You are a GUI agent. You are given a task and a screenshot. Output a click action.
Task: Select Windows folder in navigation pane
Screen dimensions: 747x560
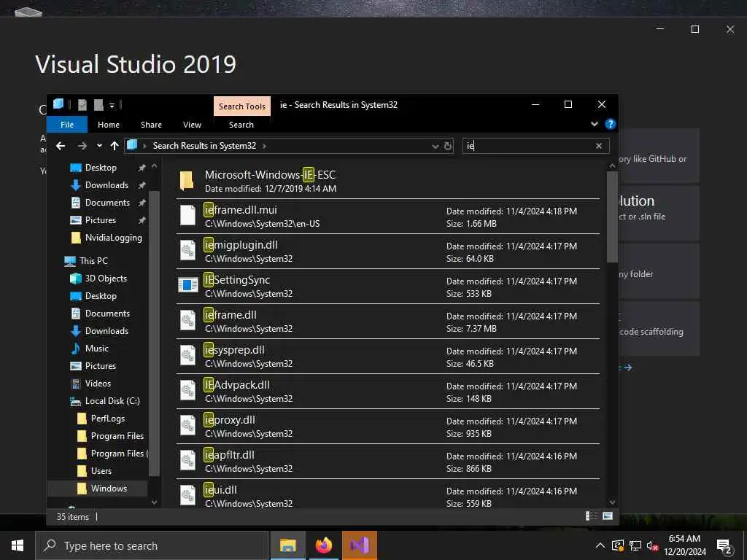pos(109,489)
